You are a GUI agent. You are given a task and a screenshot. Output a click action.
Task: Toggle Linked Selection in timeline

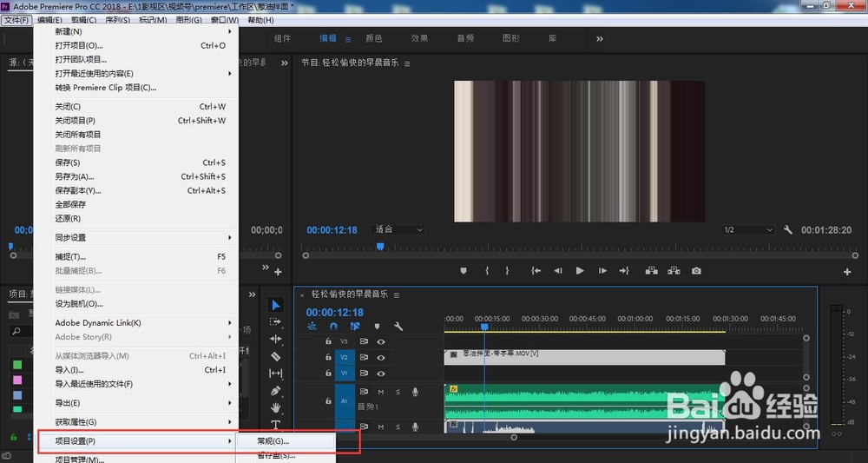[x=355, y=327]
